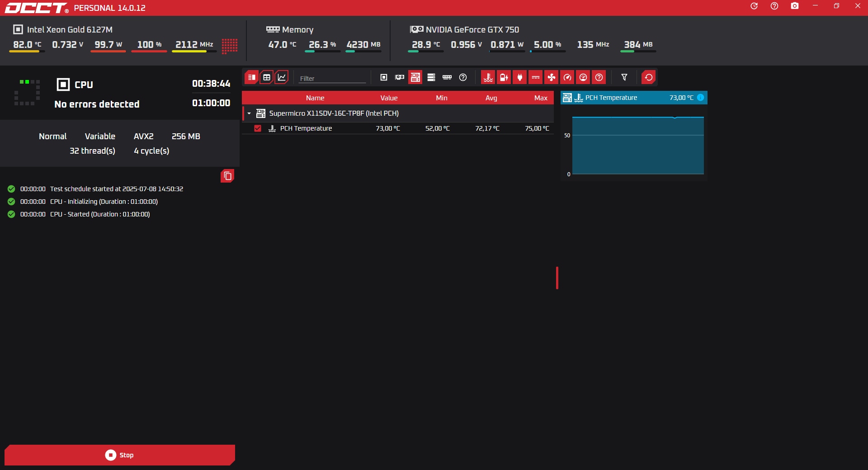This screenshot has height=470, width=868.
Task: Toggle the motherboard hardware filter
Action: [x=415, y=77]
